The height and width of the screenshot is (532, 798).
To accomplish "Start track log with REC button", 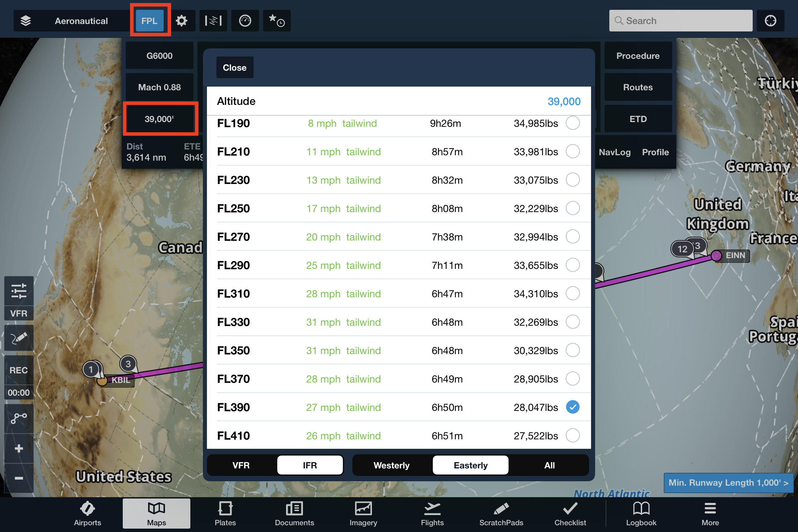I will [x=19, y=370].
